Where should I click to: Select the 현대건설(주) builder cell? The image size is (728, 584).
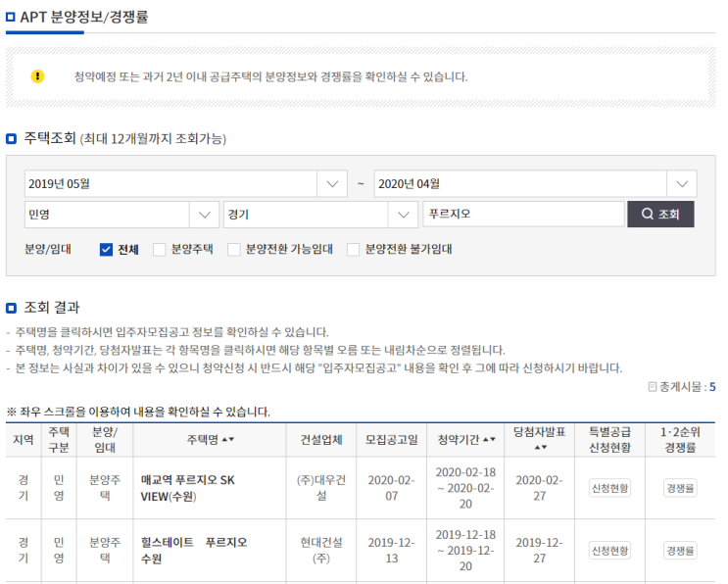pyautogui.click(x=321, y=550)
